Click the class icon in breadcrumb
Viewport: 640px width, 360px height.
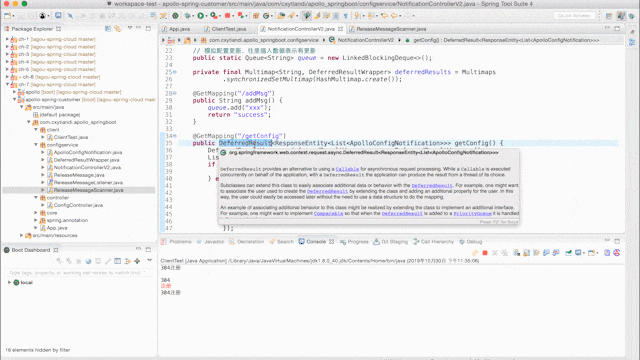[x=332, y=40]
